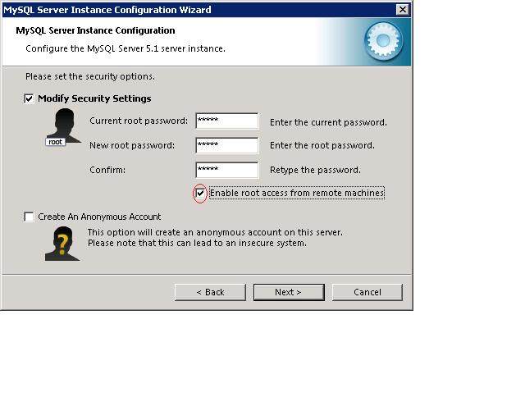The width and height of the screenshot is (525, 420).
Task: Click the 'MySQL Server Instance Configuration' heading
Action: 95,30
